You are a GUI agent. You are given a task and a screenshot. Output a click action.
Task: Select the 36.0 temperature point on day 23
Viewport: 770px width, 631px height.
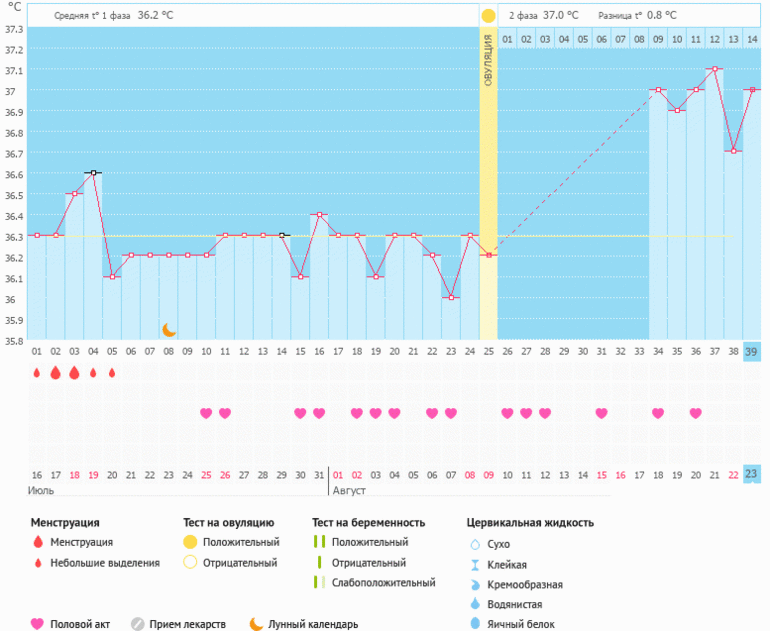(451, 298)
